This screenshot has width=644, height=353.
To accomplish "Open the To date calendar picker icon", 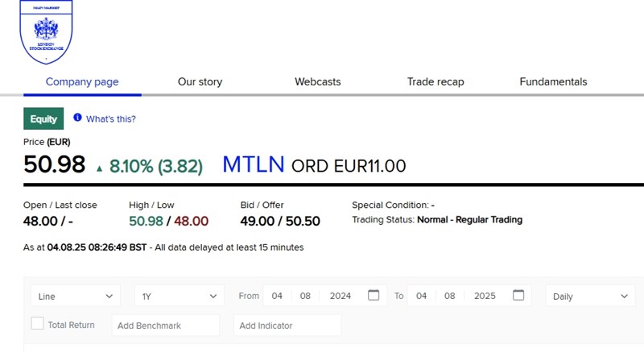I will (518, 295).
